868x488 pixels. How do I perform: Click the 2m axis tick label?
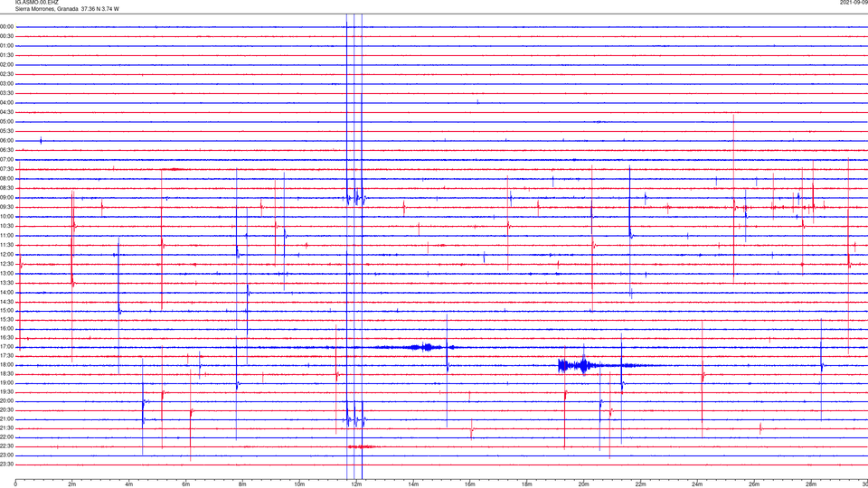(72, 484)
